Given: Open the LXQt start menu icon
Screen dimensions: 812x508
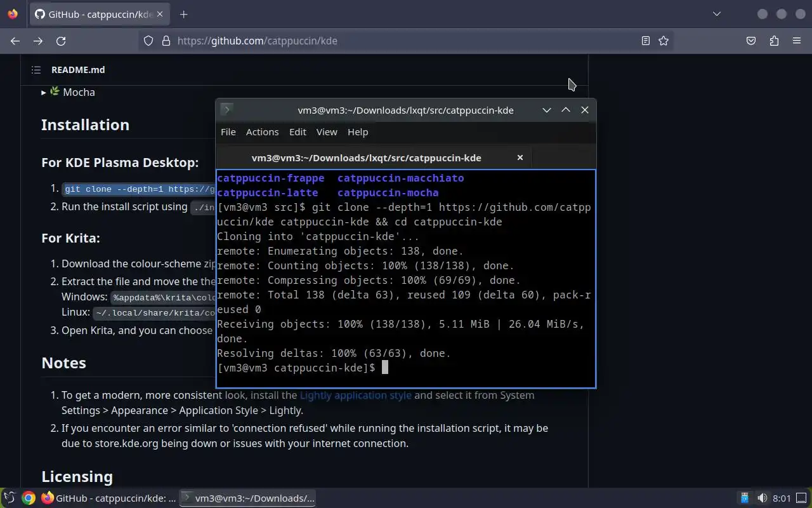Looking at the screenshot, I should pyautogui.click(x=9, y=498).
